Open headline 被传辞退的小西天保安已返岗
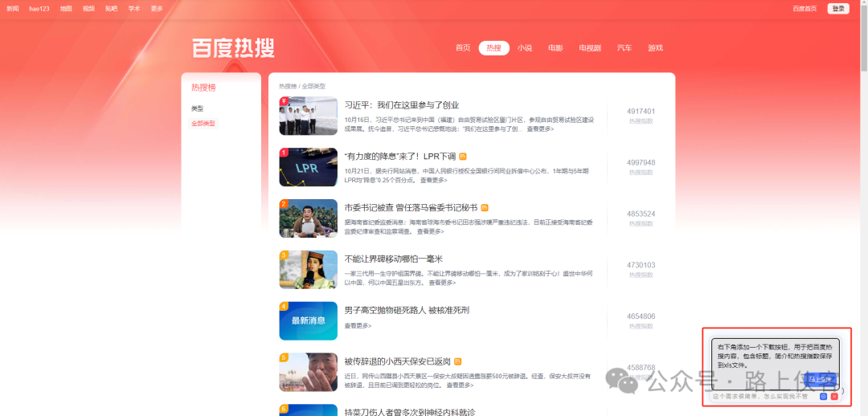This screenshot has height=416, width=868. pos(398,361)
